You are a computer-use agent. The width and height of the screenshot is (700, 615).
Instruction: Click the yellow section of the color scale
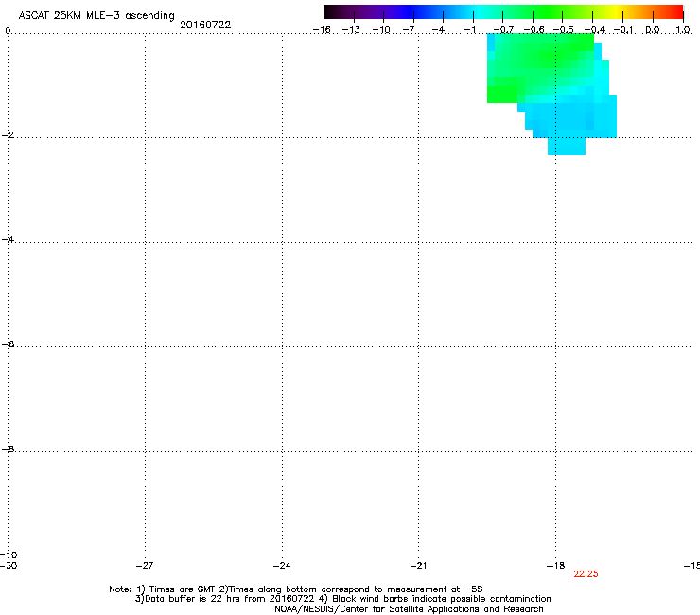pos(616,11)
